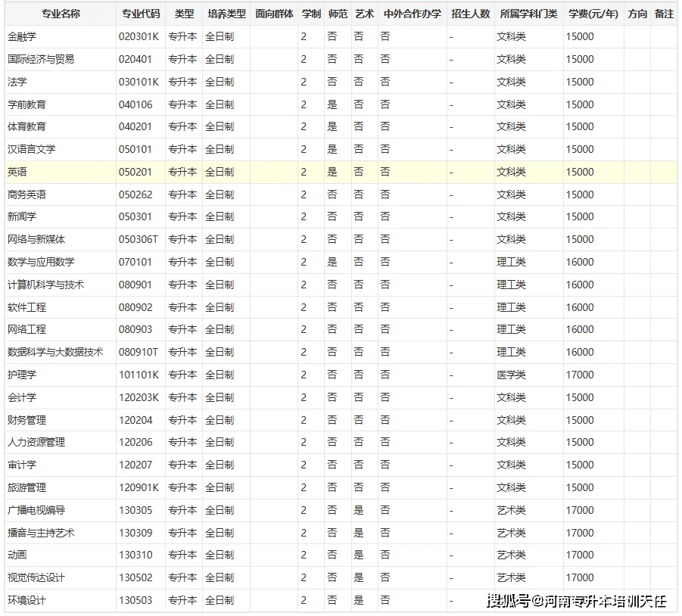Select the 备注 column header
The image size is (682, 616).
coord(664,14)
